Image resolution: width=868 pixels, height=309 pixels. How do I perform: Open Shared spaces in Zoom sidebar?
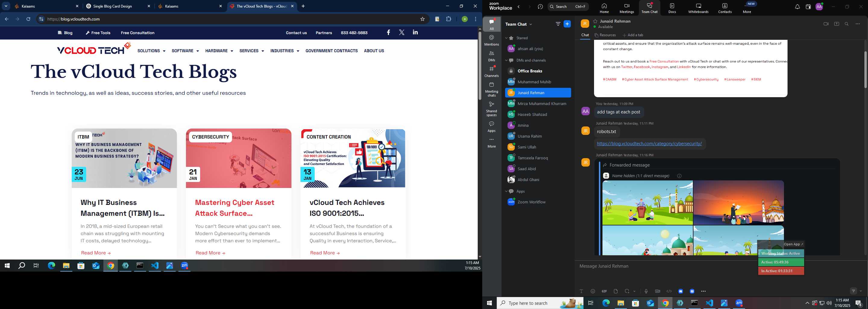pyautogui.click(x=492, y=109)
